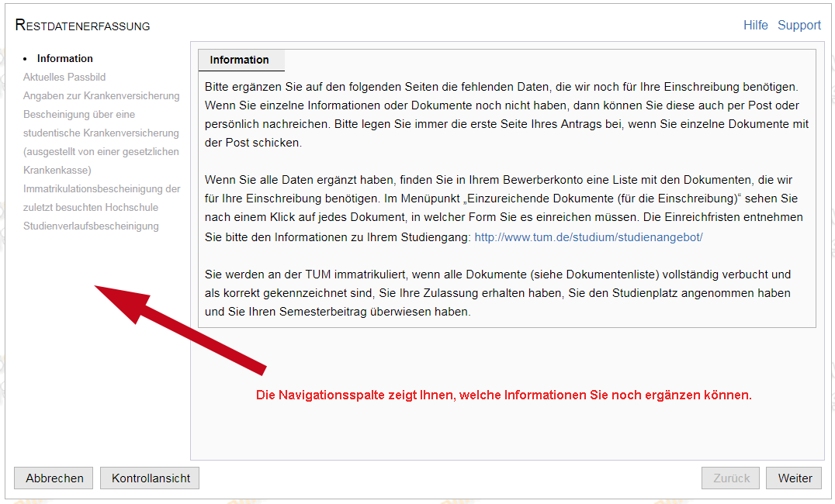Click the Restdatenerfassung page heading

(x=83, y=26)
